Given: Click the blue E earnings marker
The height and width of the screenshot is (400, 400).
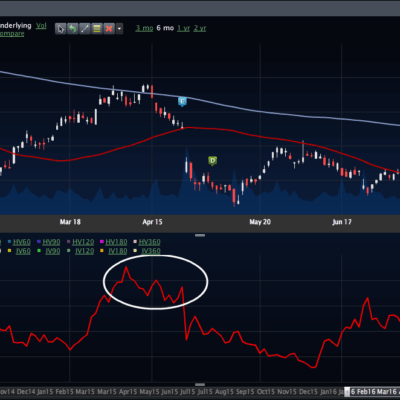Looking at the screenshot, I should [x=182, y=102].
